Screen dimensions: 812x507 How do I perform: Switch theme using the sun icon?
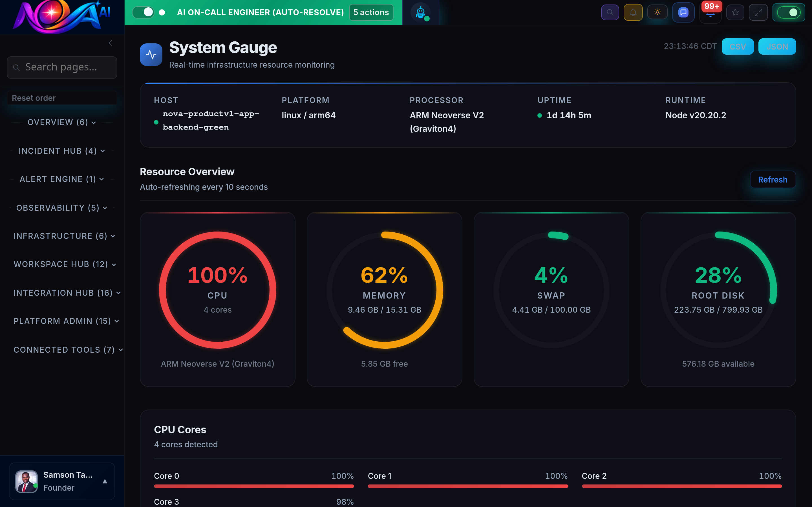point(657,12)
